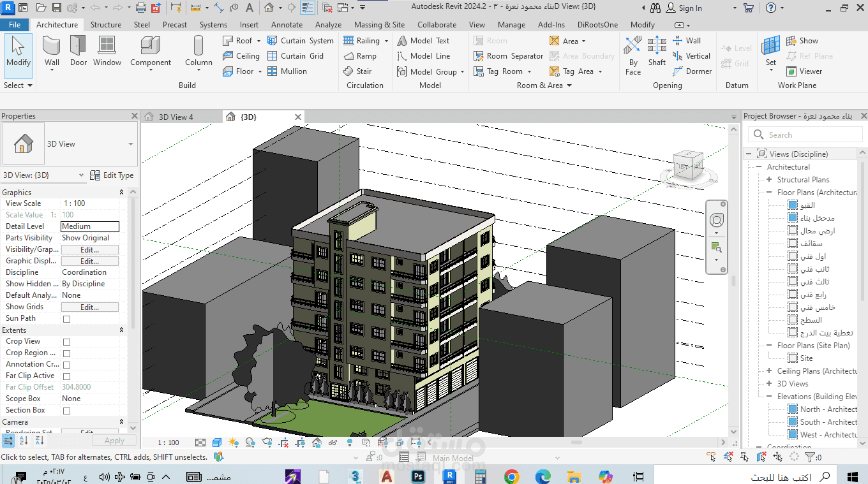Click the Sun Path sun icon
The image size is (868, 484).
point(233,443)
